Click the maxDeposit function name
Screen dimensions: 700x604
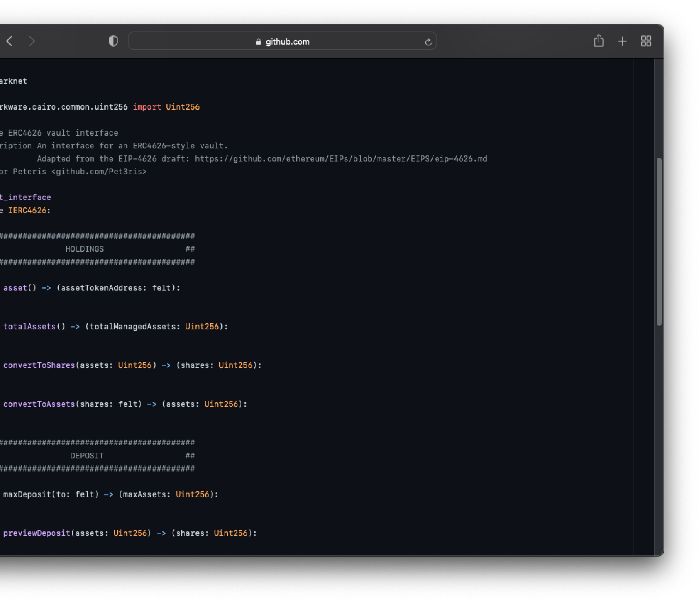pyautogui.click(x=27, y=494)
